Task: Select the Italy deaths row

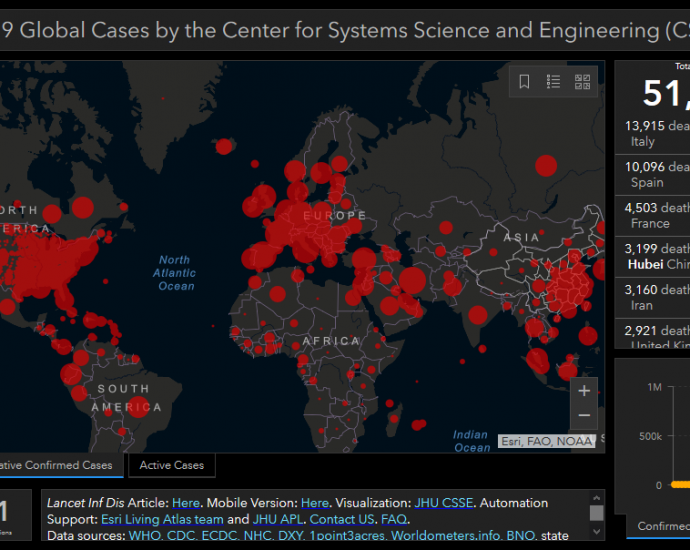Action: pos(652,134)
